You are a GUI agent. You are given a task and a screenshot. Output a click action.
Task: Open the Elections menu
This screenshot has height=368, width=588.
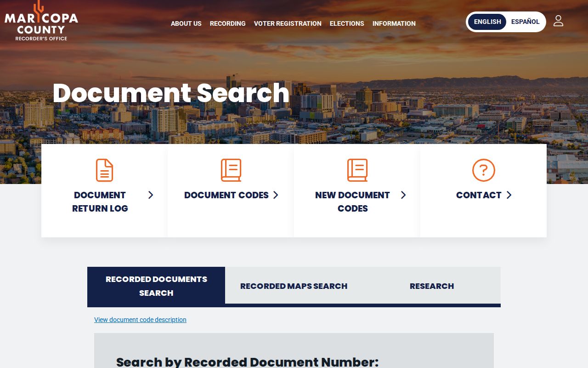347,23
